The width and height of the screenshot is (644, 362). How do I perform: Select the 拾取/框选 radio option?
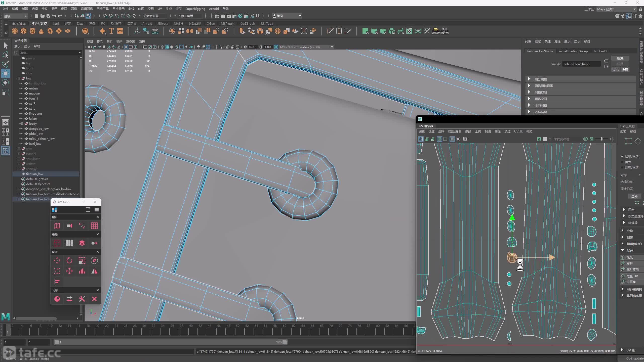pos(622,156)
